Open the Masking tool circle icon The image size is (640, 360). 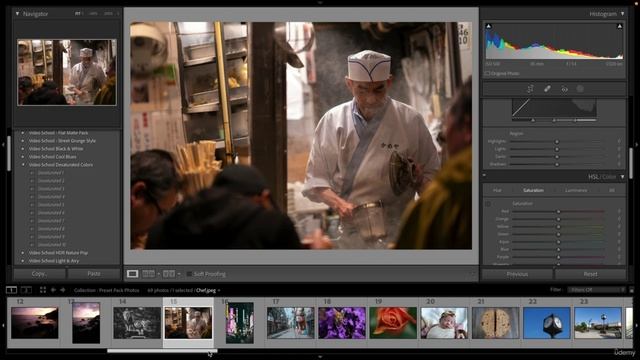(580, 89)
